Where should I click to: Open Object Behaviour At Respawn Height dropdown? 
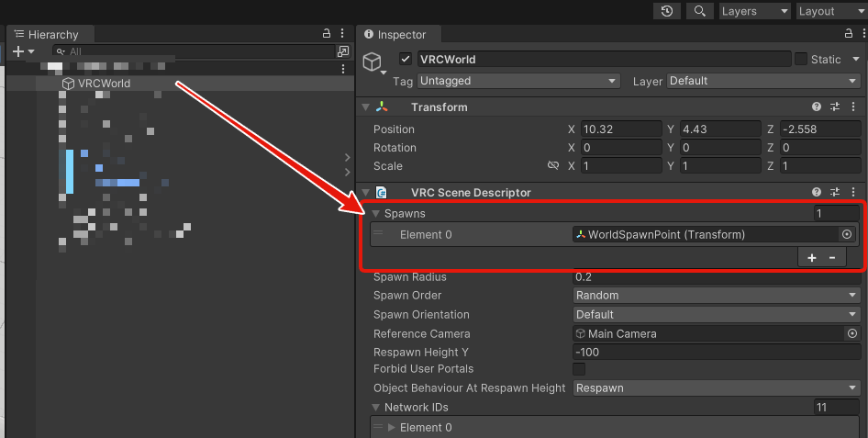pyautogui.click(x=717, y=388)
